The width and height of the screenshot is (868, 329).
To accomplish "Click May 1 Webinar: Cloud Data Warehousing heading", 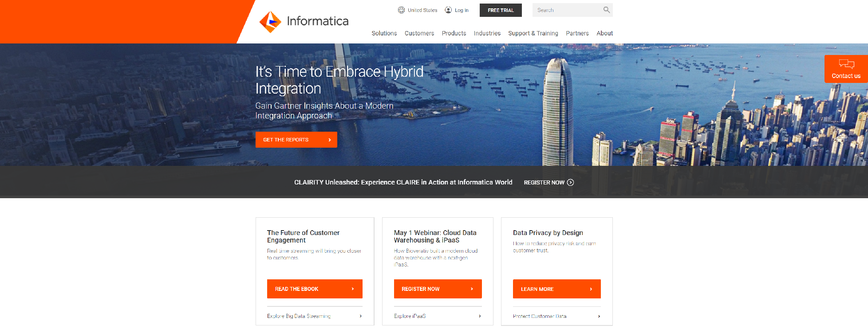I will [x=435, y=236].
